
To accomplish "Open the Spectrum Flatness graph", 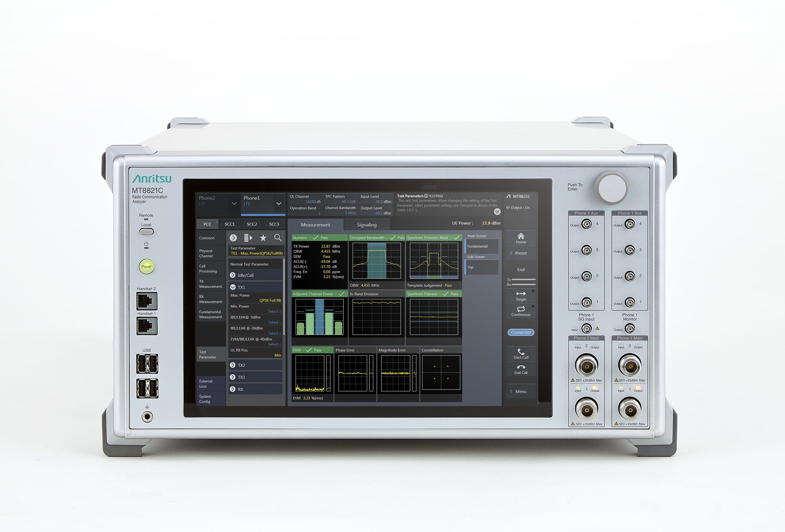I will click(x=434, y=317).
